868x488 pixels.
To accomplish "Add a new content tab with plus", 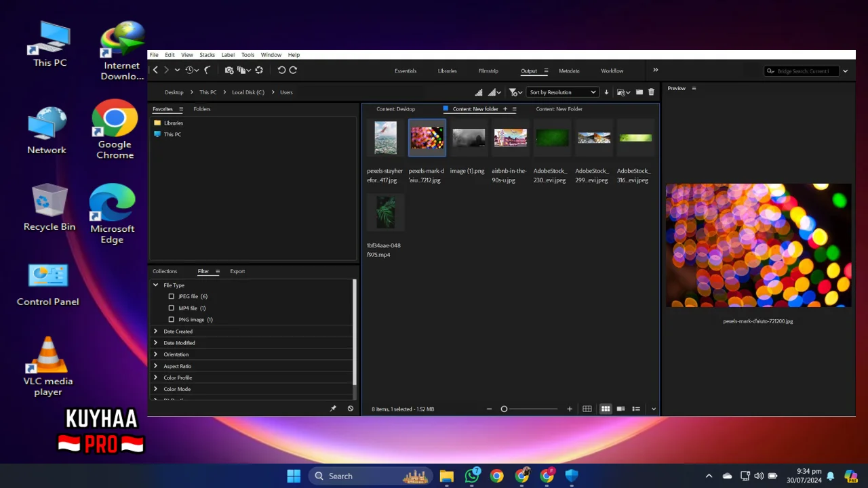I will [505, 109].
